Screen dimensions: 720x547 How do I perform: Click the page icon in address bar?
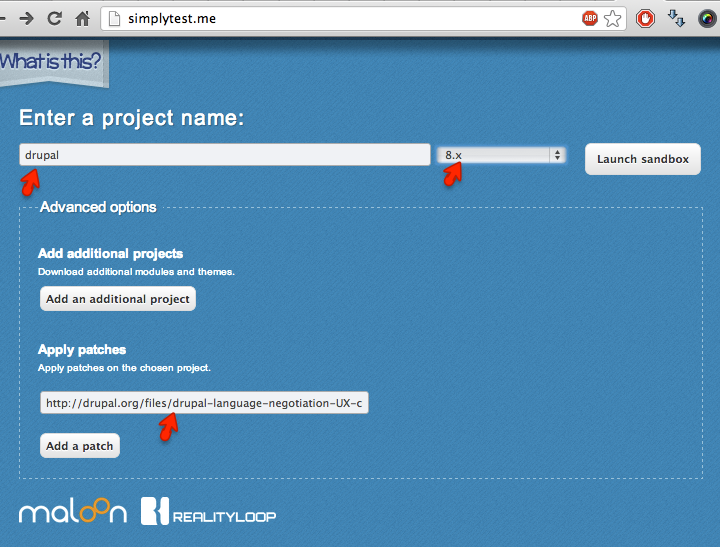(114, 19)
